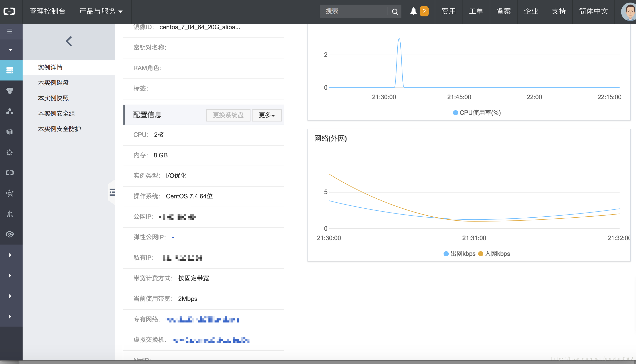Click the 专有网络 blue link value

point(203,320)
